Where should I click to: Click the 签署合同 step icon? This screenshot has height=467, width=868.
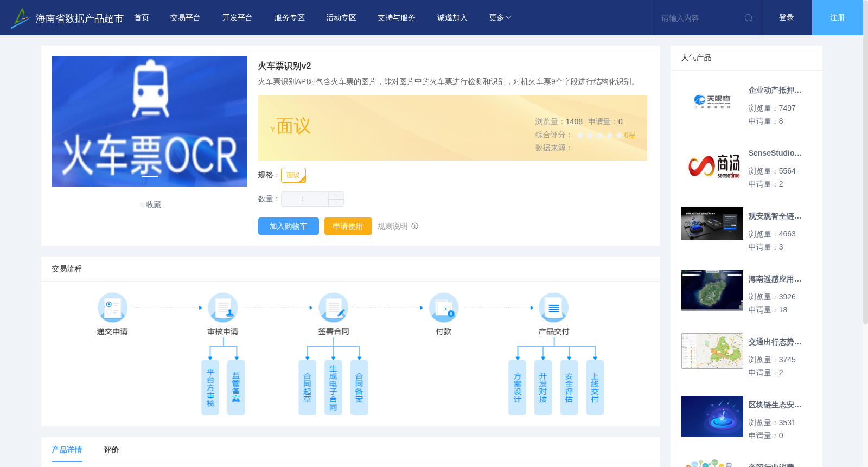click(x=334, y=308)
